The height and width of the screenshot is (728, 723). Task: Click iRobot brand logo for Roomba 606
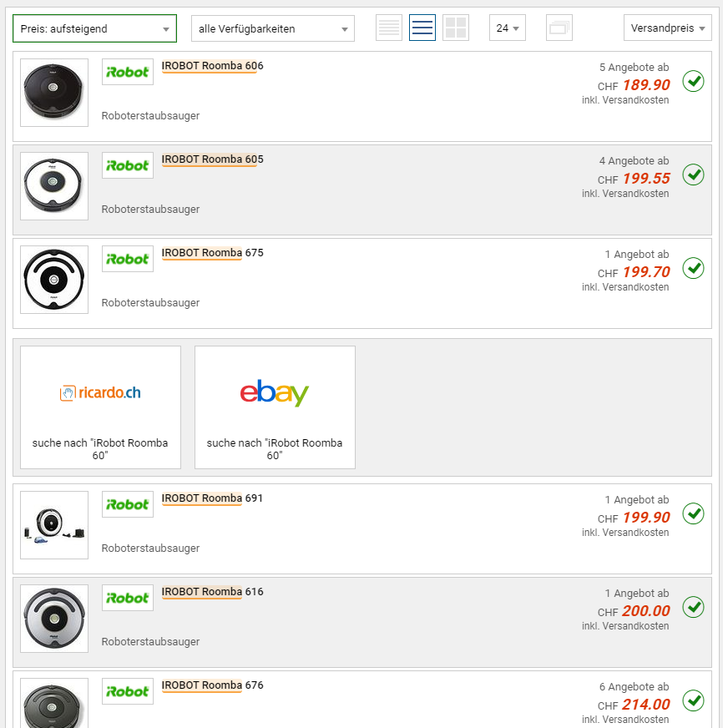pyautogui.click(x=128, y=72)
